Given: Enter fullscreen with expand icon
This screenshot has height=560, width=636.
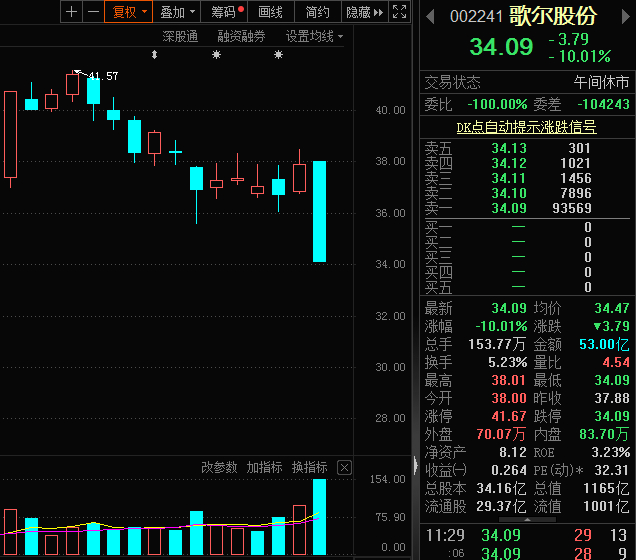Looking at the screenshot, I should (x=400, y=12).
